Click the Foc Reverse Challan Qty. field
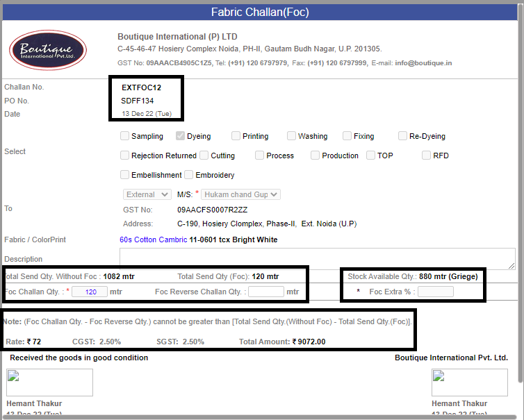 pos(266,292)
